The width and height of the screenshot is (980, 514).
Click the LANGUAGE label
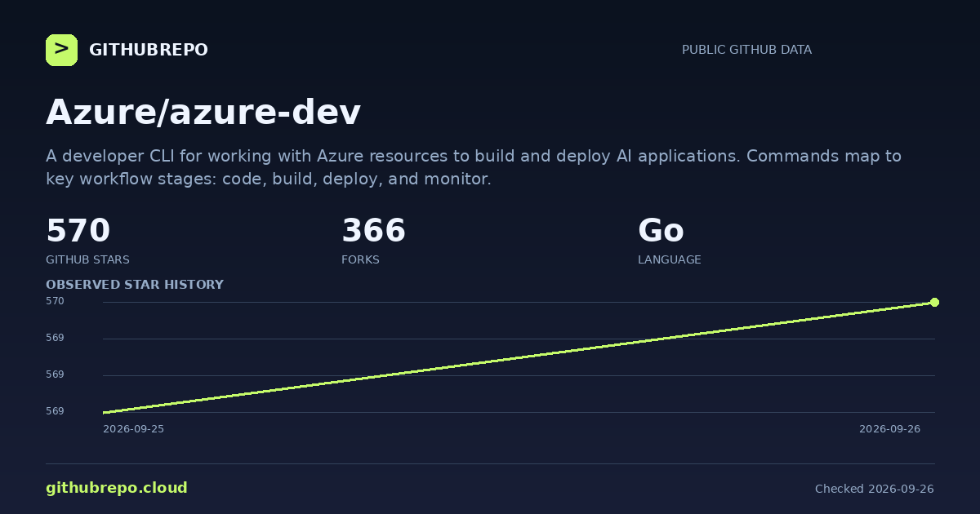pos(669,259)
